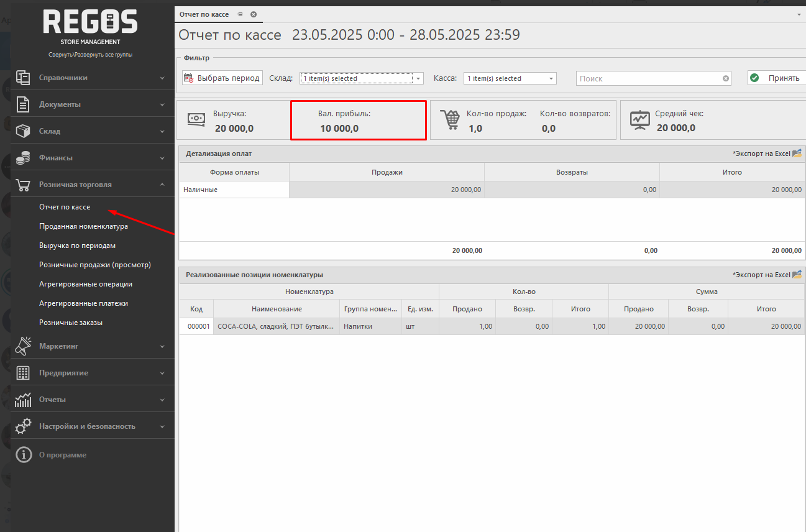Open О программе
Viewport: 806px width, 532px height.
(x=63, y=455)
